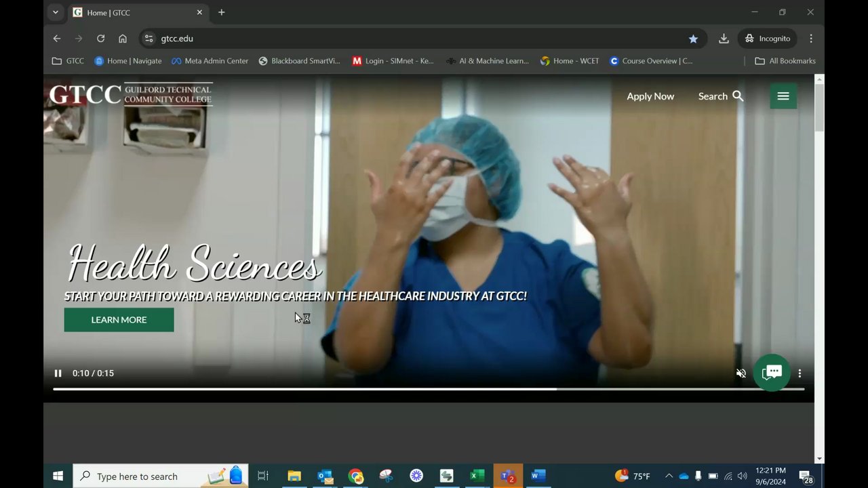View site information icon in address bar
The width and height of the screenshot is (868, 488).
(149, 39)
